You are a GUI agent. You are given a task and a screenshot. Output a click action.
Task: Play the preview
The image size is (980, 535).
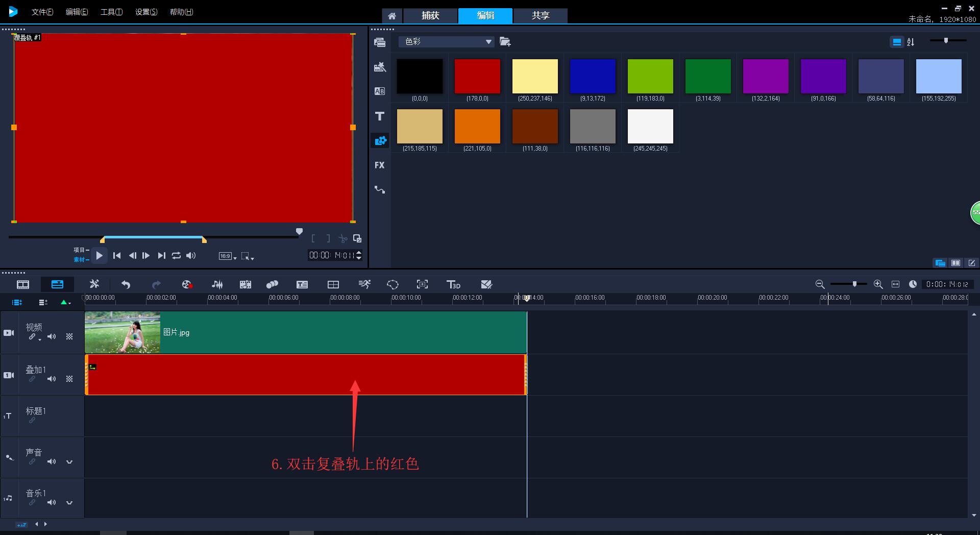point(100,255)
